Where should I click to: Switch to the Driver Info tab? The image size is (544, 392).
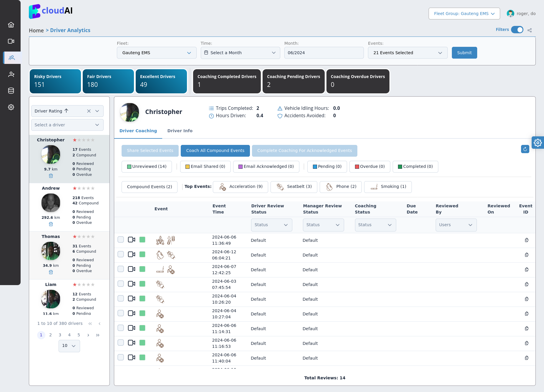(180, 131)
